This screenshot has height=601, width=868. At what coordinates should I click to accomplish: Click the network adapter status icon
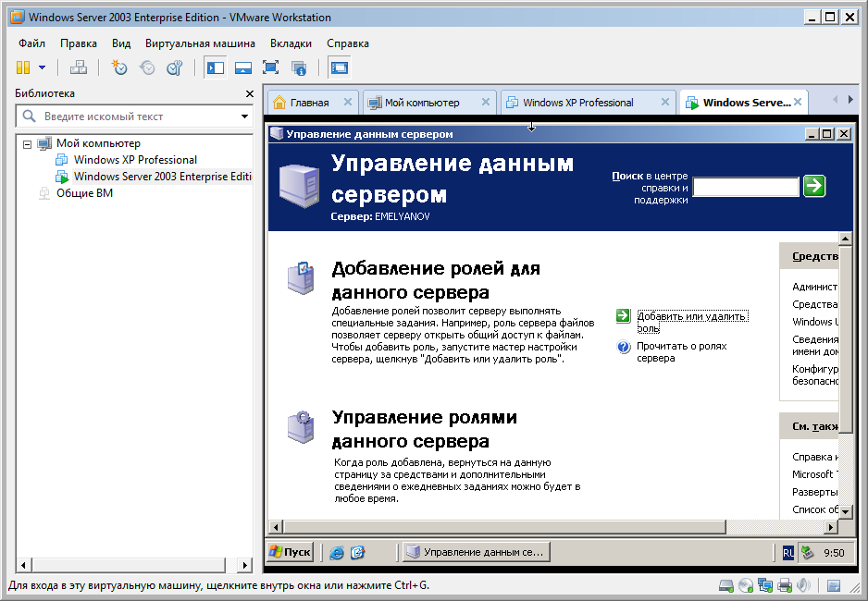coord(765,585)
